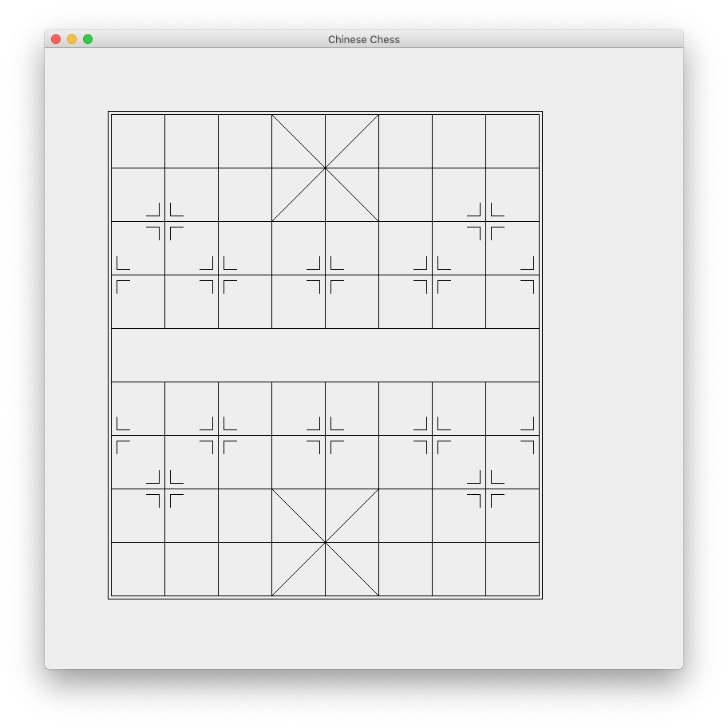Click the upper-left cannon point marker
The height and width of the screenshot is (728, 728).
click(x=164, y=221)
